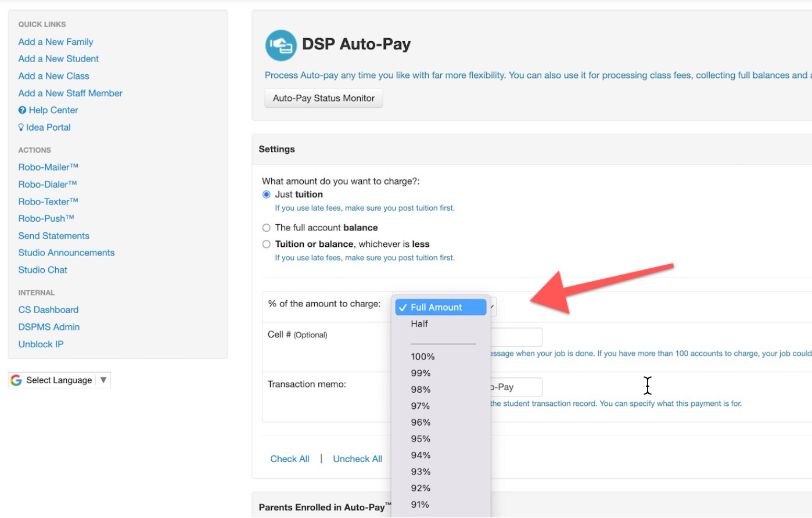Open the Help Center link
The image size is (812, 518).
pos(53,110)
